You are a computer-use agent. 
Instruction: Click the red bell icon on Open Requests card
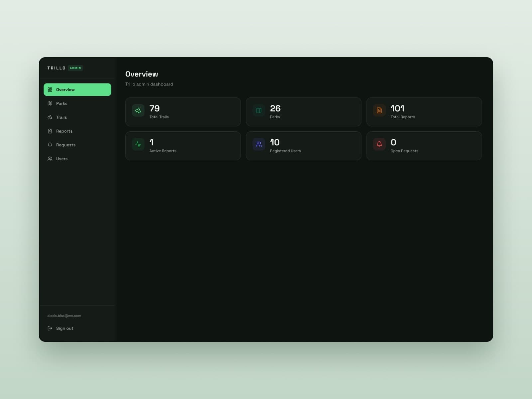point(379,144)
